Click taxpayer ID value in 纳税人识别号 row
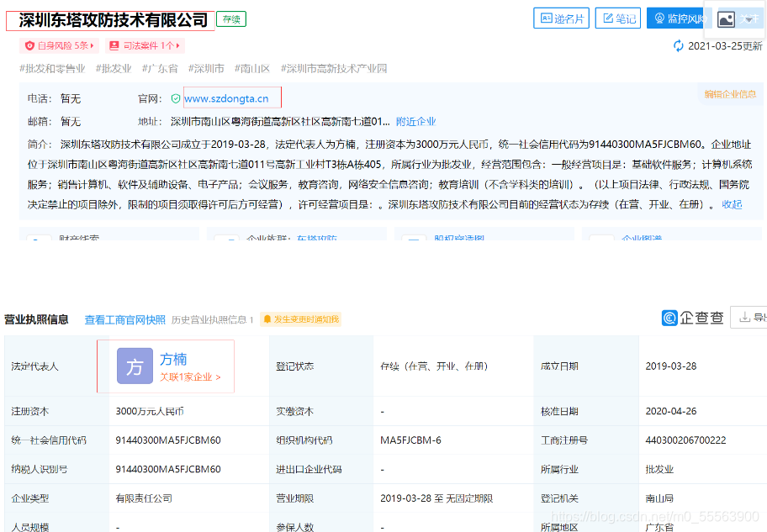Screen dimensions: 767x532 pos(168,470)
